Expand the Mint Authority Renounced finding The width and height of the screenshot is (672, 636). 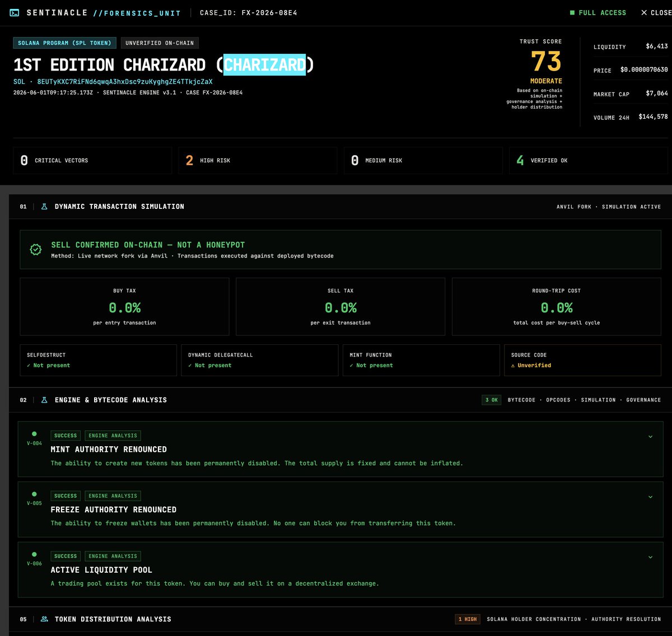650,437
